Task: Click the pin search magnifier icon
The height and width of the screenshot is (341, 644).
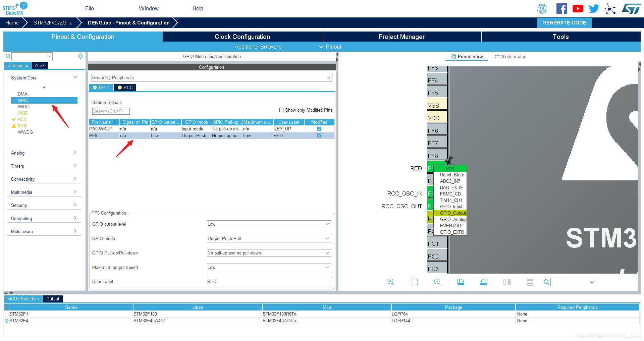Action: [546, 282]
